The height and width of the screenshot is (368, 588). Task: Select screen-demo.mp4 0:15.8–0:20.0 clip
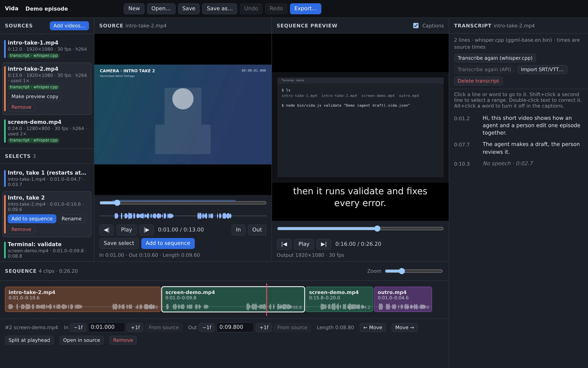339,299
